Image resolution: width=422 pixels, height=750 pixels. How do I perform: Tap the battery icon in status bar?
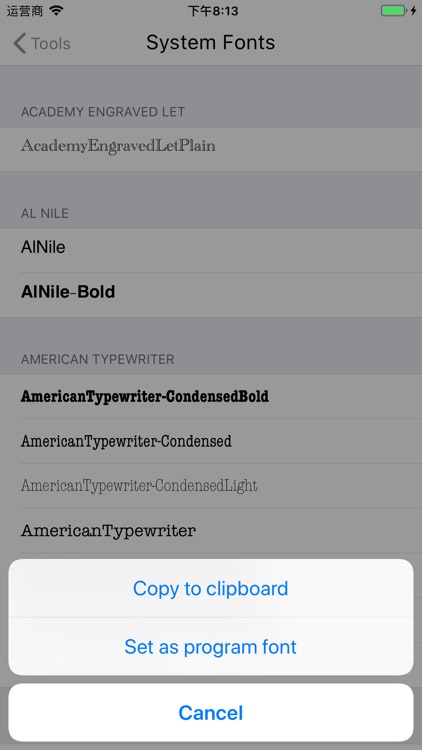tap(394, 11)
